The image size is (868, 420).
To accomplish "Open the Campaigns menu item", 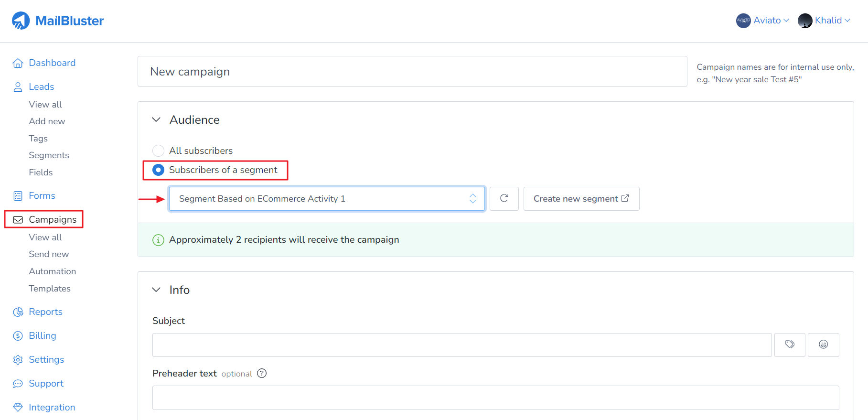I will pyautogui.click(x=53, y=220).
